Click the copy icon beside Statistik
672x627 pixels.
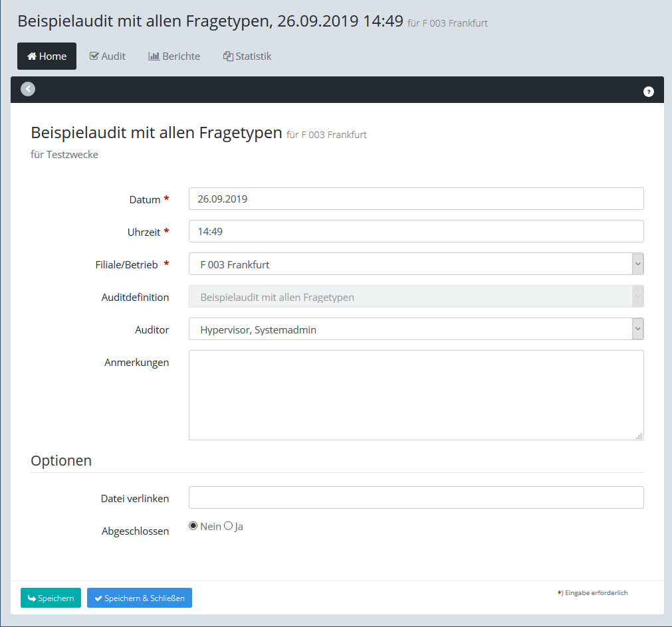point(228,56)
